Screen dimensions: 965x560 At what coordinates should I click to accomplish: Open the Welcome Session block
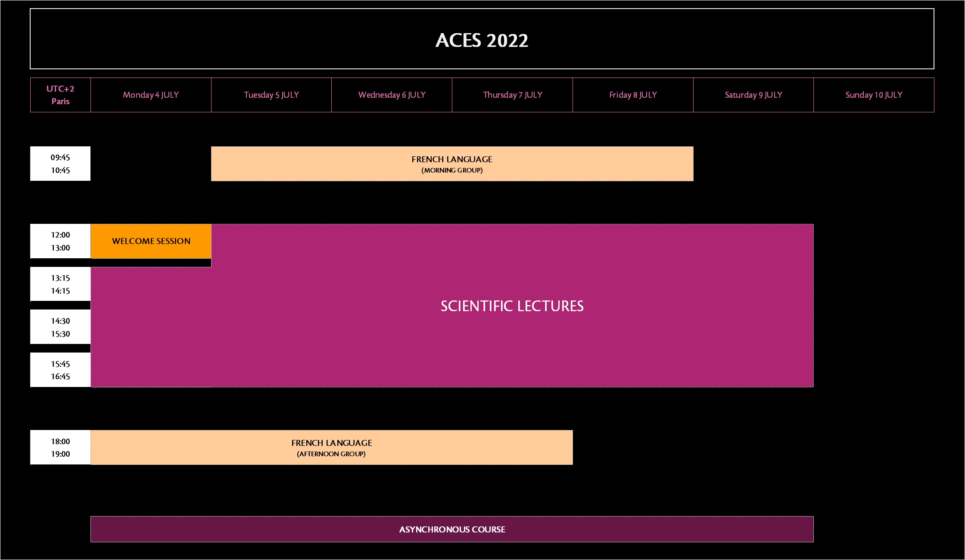tap(151, 241)
